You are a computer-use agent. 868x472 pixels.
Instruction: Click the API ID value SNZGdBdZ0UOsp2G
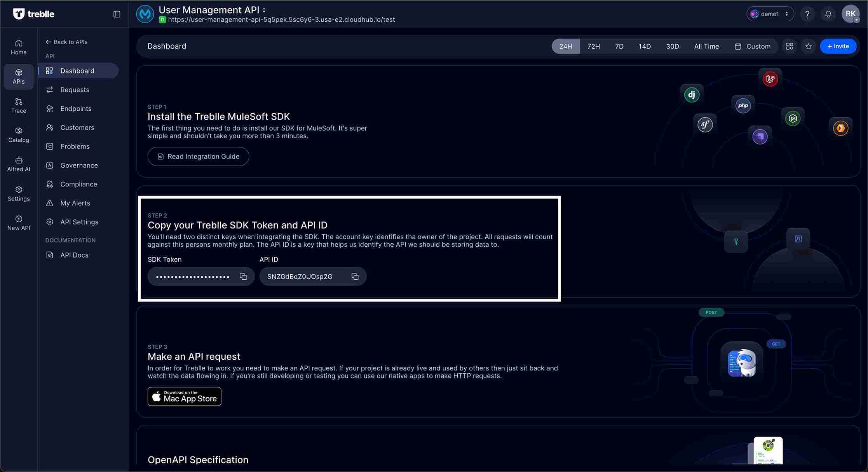point(300,277)
